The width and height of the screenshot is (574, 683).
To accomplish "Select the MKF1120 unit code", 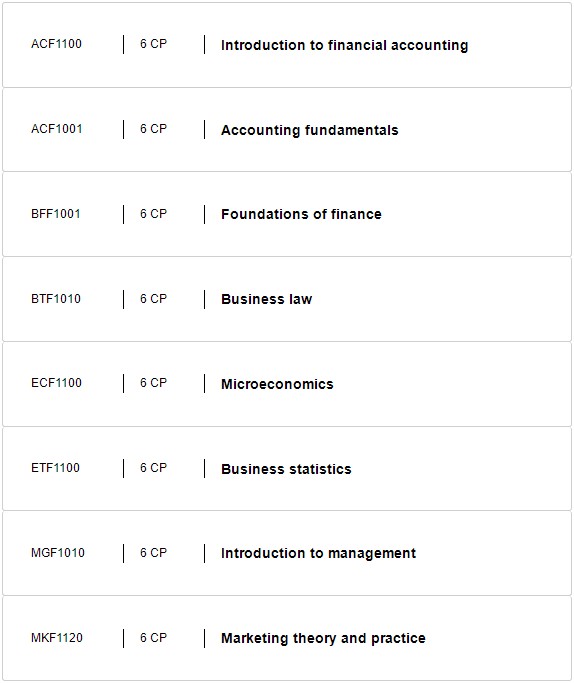I will (x=57, y=638).
